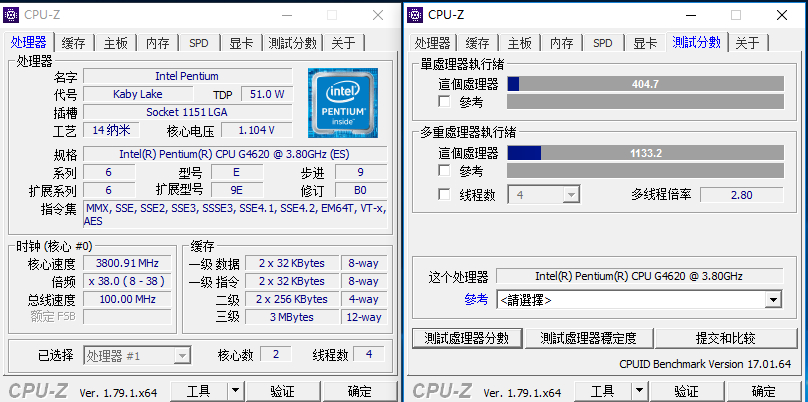The height and width of the screenshot is (402, 808).
Task: Click the 核心速度 value field 3800.91 MHz
Action: click(x=126, y=263)
